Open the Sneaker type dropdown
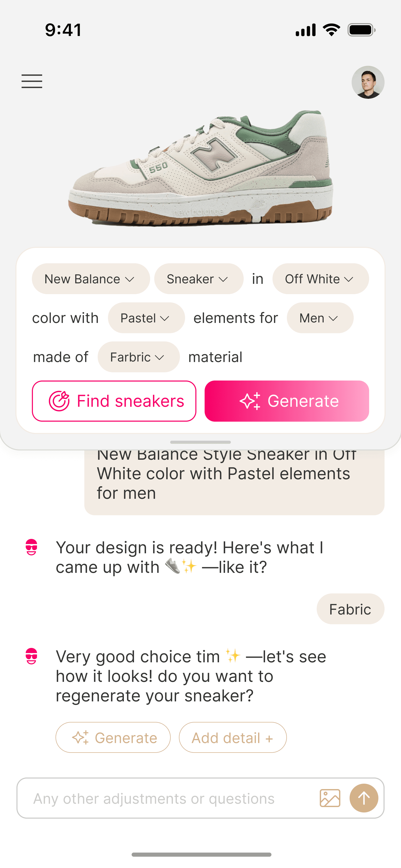401x868 pixels. 199,279
